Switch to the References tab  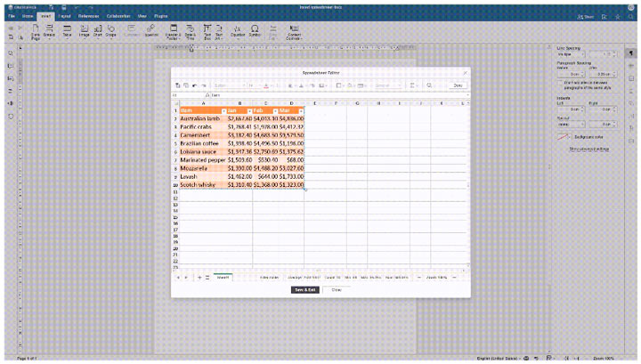tap(88, 16)
